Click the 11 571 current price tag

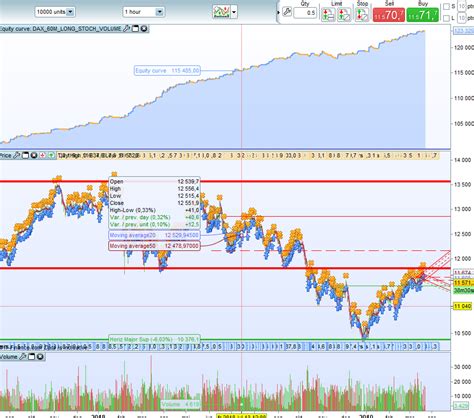click(463, 283)
